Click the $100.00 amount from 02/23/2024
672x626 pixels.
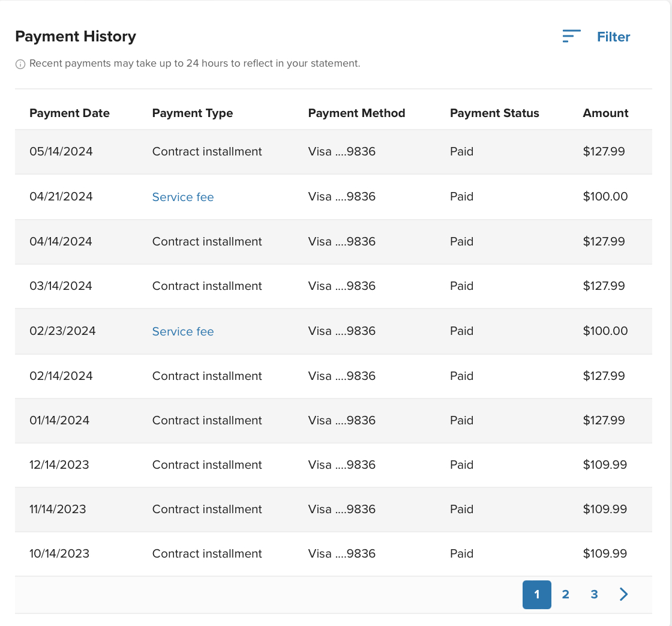[604, 331]
